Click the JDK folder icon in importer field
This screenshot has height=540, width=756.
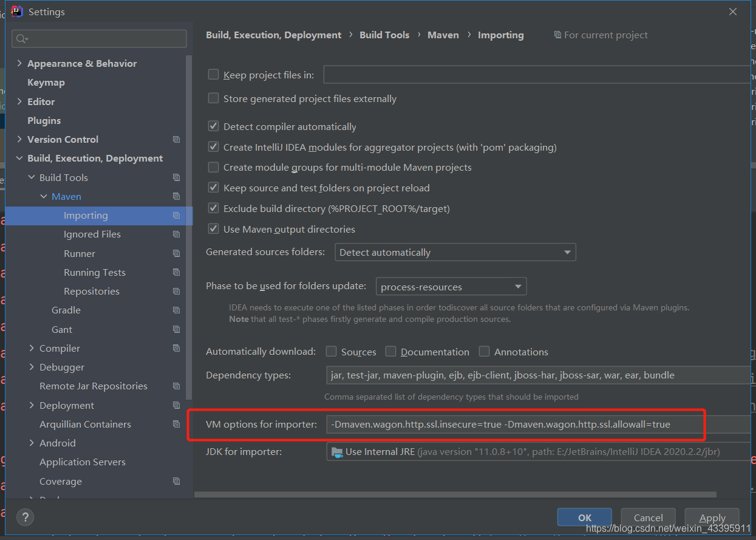coord(337,451)
